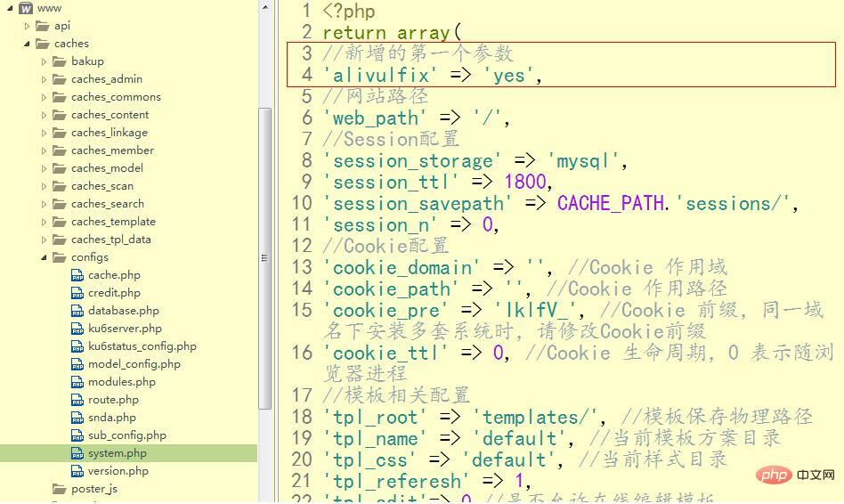Click 'session_storage' key on line 8
This screenshot has width=844, height=504.
[x=412, y=160]
